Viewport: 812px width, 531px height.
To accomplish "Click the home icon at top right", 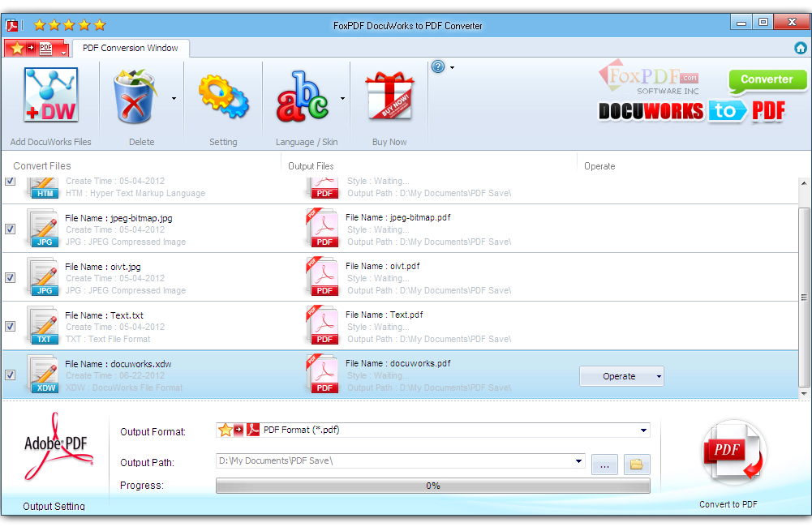I will [x=800, y=48].
